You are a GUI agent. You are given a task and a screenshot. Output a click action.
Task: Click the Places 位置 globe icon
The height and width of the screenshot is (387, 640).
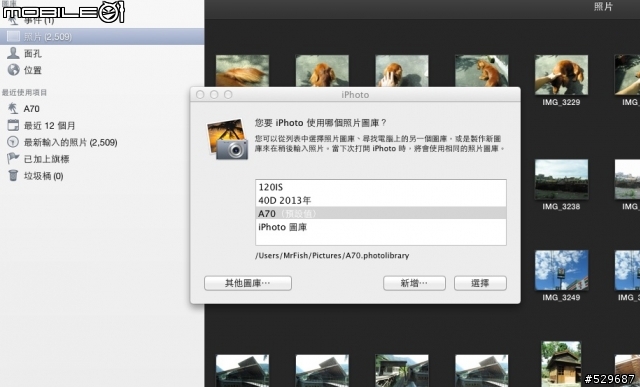pos(13,70)
